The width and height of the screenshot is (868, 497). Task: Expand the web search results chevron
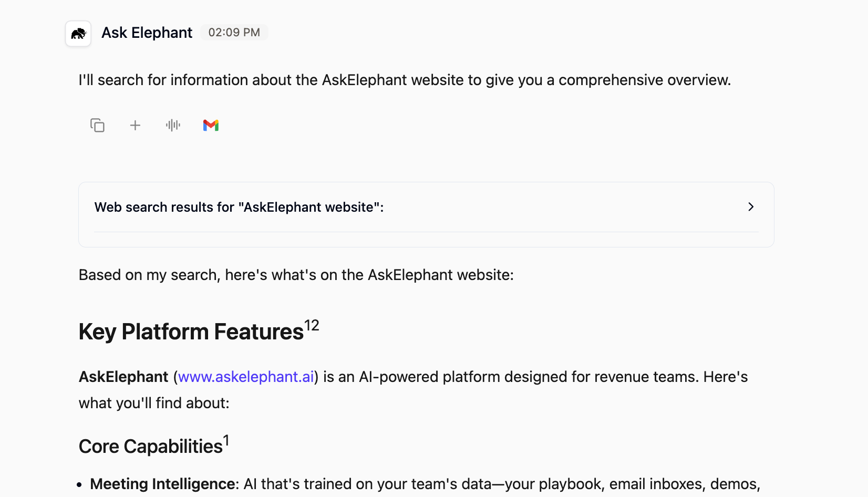tap(751, 207)
